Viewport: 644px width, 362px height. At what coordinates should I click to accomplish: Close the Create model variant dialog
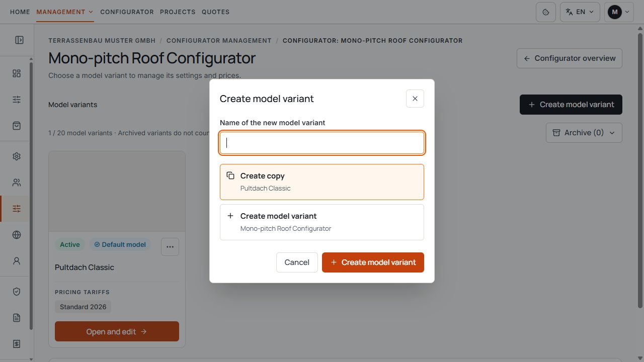click(x=415, y=99)
